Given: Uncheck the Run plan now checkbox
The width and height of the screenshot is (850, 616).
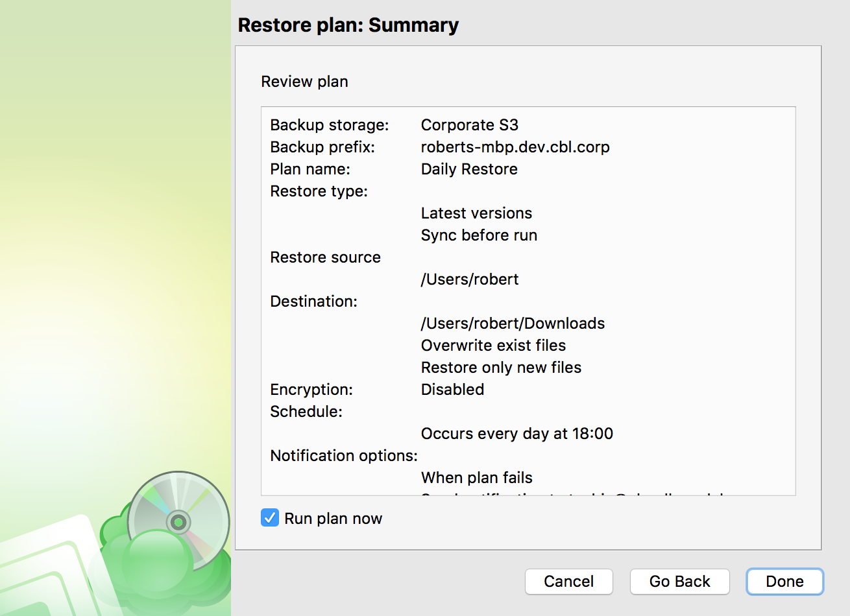Looking at the screenshot, I should (x=270, y=517).
